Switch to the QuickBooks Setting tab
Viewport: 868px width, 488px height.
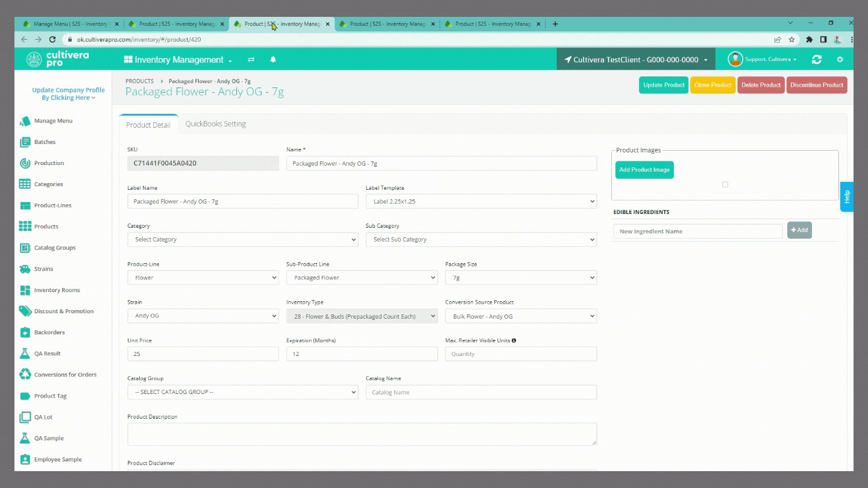[216, 124]
